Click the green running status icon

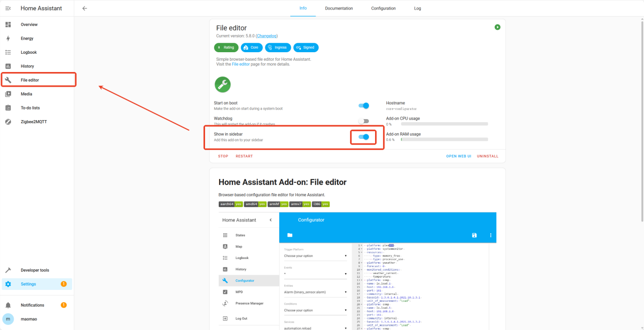[x=497, y=27]
